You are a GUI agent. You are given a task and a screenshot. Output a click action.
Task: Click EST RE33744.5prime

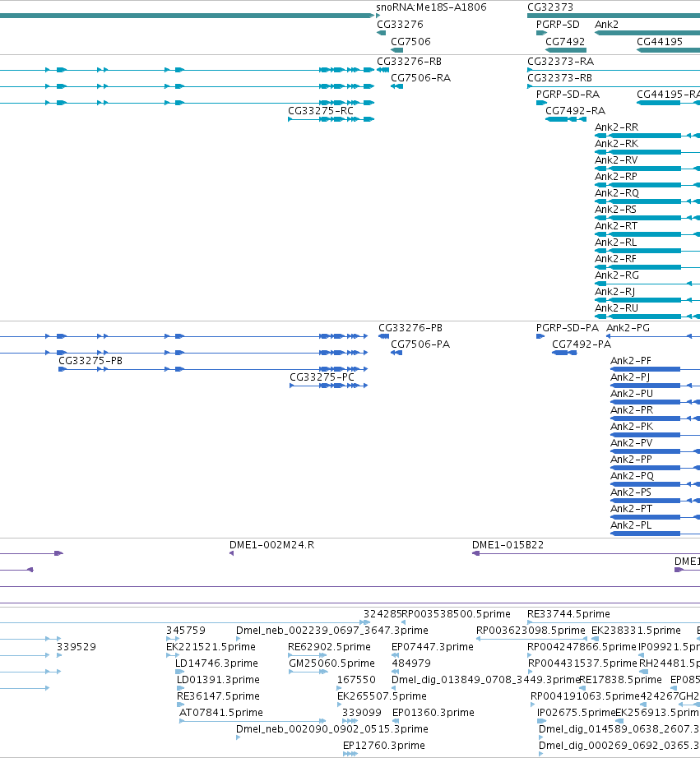(x=568, y=614)
